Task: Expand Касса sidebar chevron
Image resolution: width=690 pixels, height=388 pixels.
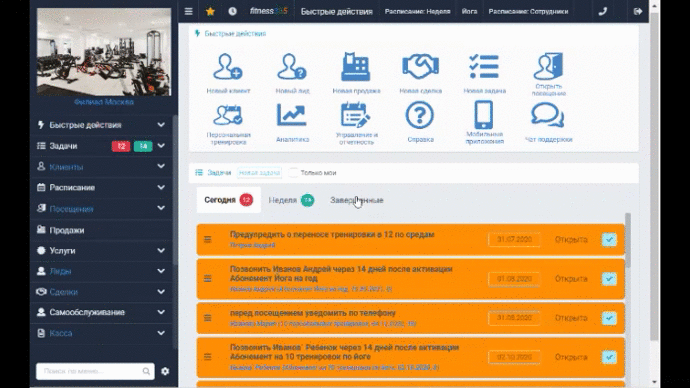Action: tap(161, 333)
